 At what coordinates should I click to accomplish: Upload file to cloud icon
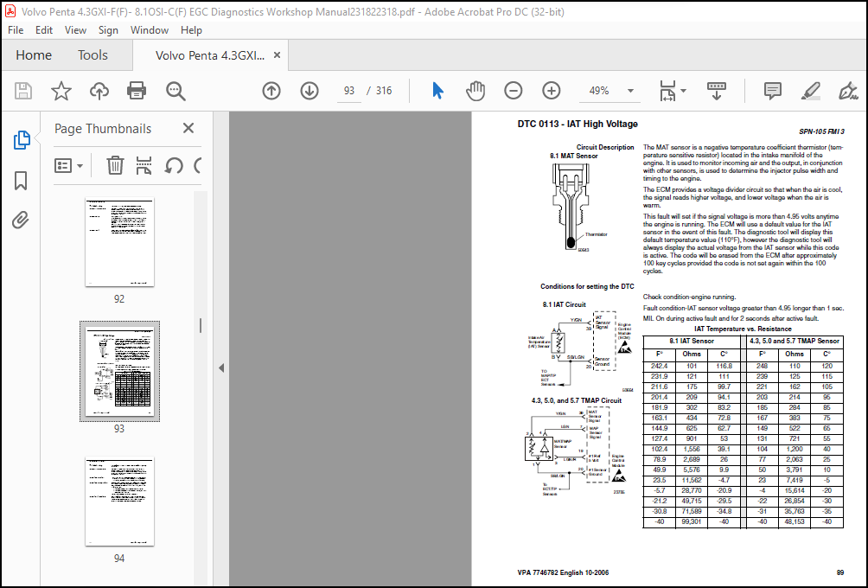[x=99, y=91]
